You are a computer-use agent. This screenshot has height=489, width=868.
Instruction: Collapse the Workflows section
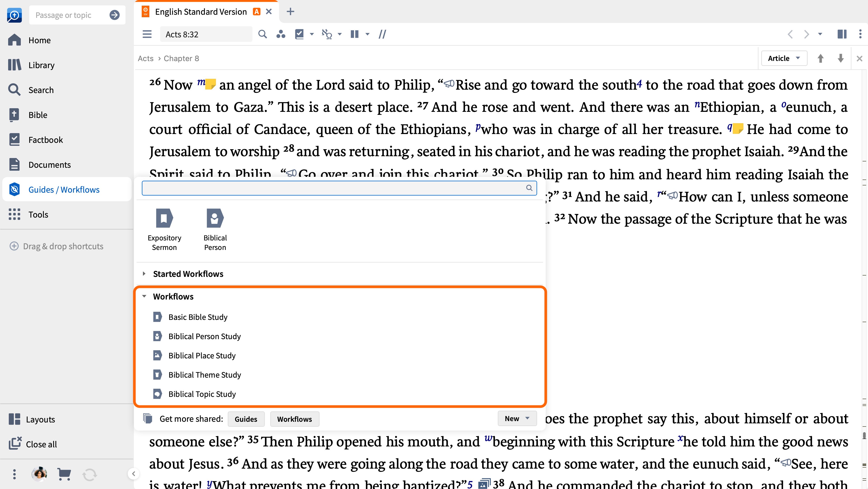pyautogui.click(x=144, y=296)
